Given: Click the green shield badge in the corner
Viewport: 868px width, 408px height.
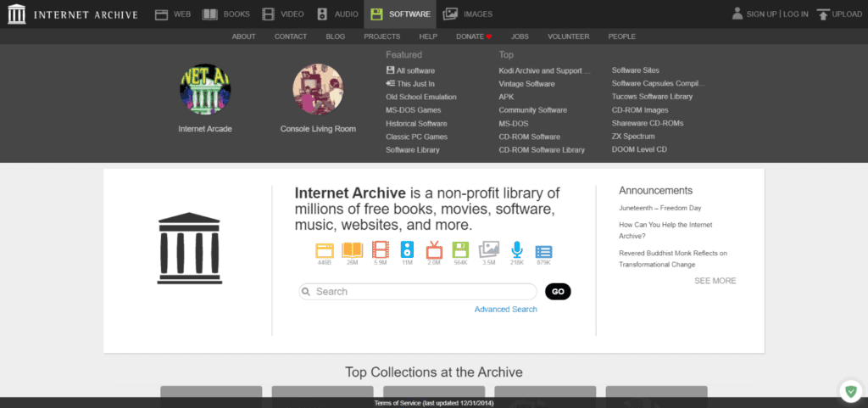Looking at the screenshot, I should pos(850,391).
